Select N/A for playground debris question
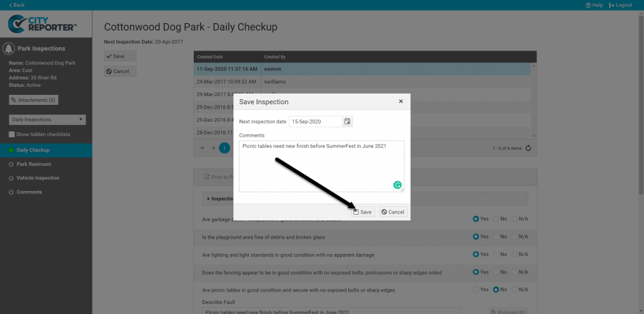644x314 pixels. click(515, 237)
